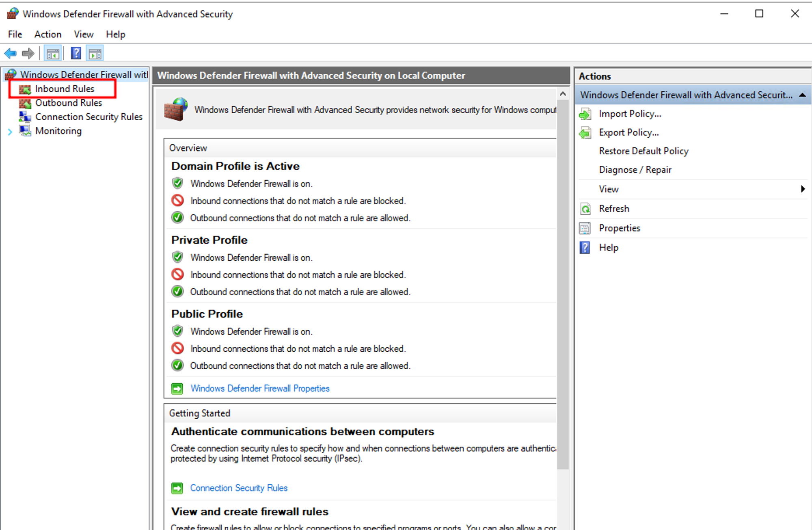812x530 pixels.
Task: Click the Import Policy green arrow icon
Action: tap(585, 114)
